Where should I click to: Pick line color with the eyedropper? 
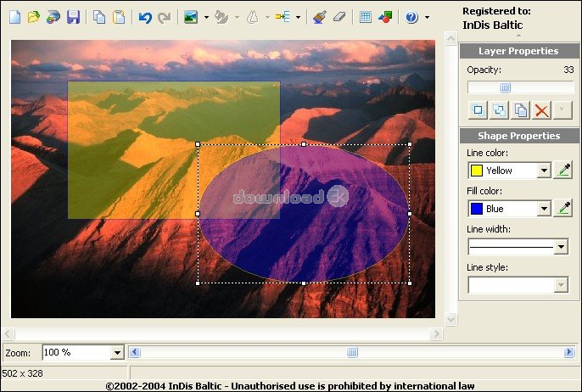[x=563, y=170]
